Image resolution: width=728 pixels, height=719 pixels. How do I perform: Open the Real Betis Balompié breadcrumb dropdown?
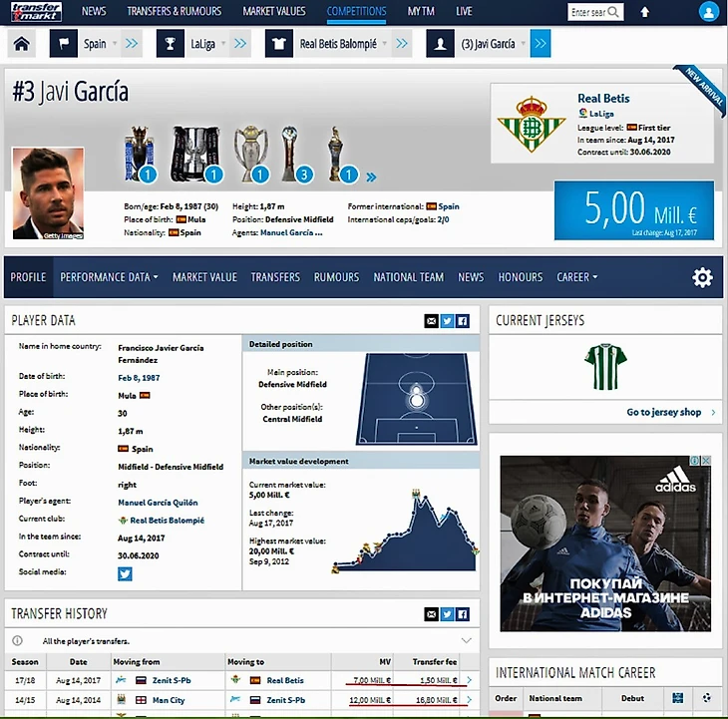384,44
